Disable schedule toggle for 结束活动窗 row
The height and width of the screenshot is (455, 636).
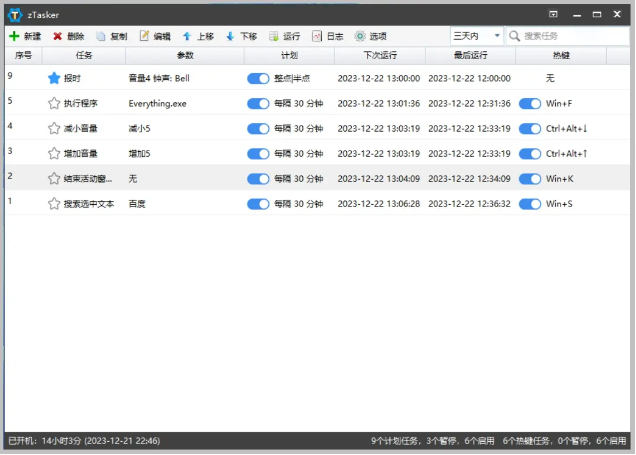tap(258, 179)
